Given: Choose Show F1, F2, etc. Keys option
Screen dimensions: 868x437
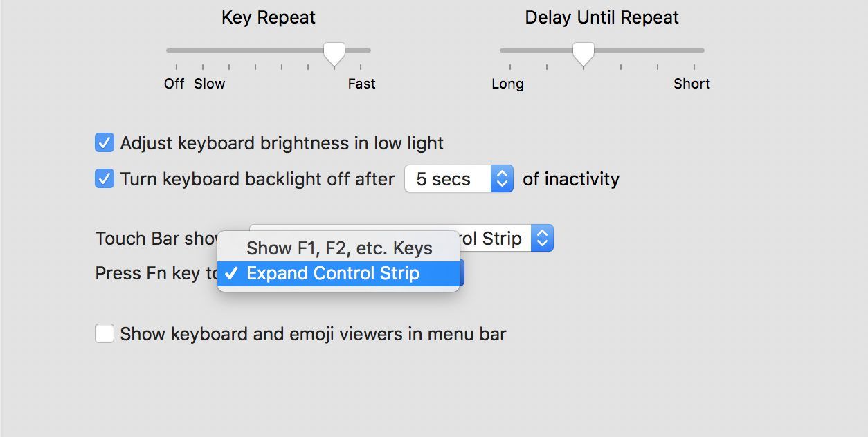Looking at the screenshot, I should 339,248.
